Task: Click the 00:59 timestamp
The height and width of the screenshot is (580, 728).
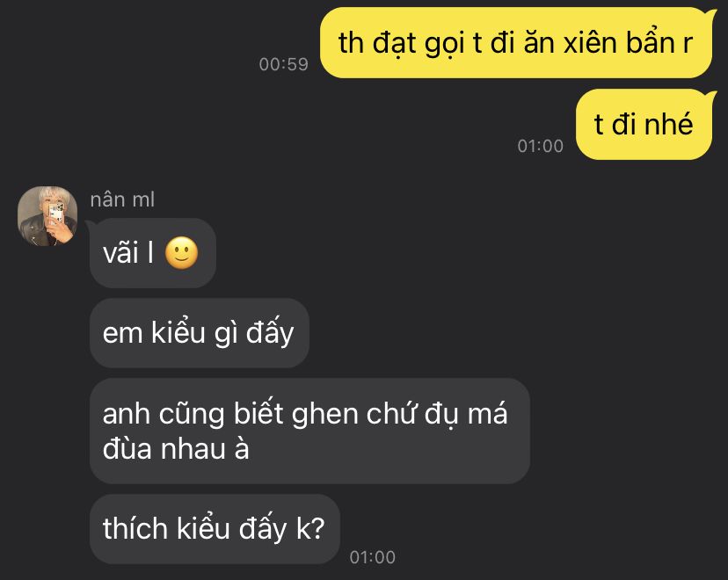Action: pos(284,64)
